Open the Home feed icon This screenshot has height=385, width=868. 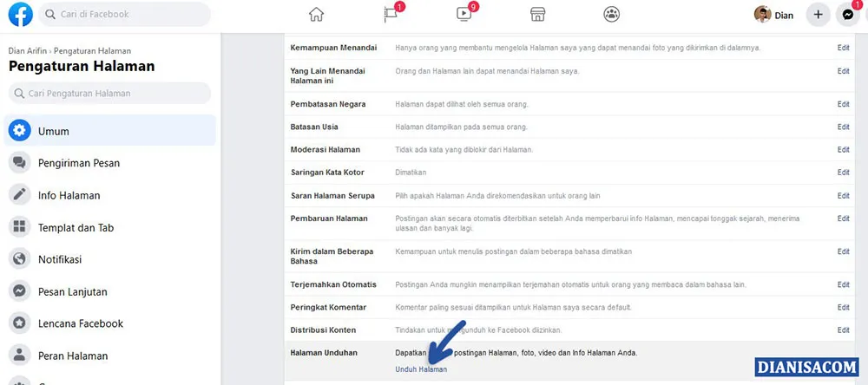point(316,15)
